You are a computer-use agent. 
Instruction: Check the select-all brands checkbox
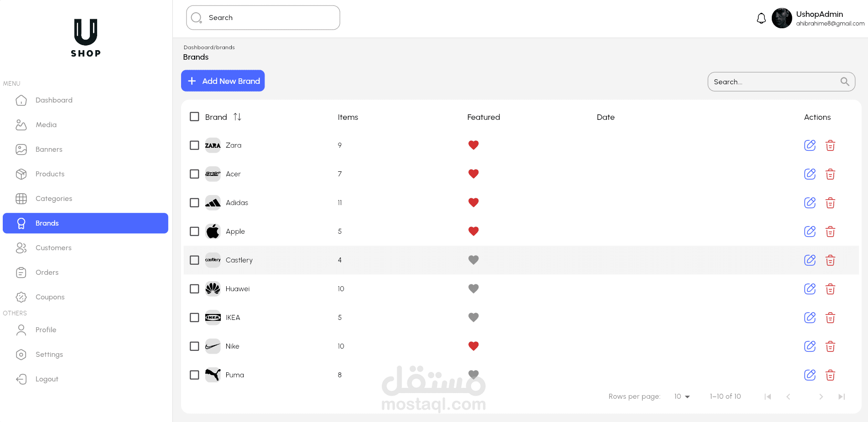194,117
